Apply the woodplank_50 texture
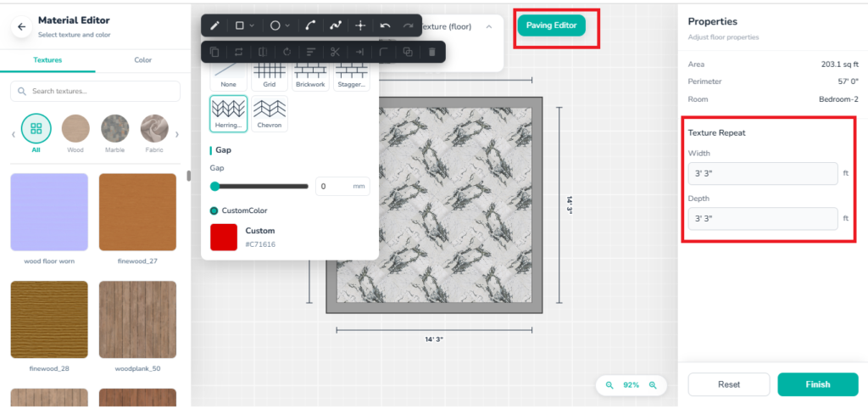Viewport: 868px width, 409px height. [138, 320]
